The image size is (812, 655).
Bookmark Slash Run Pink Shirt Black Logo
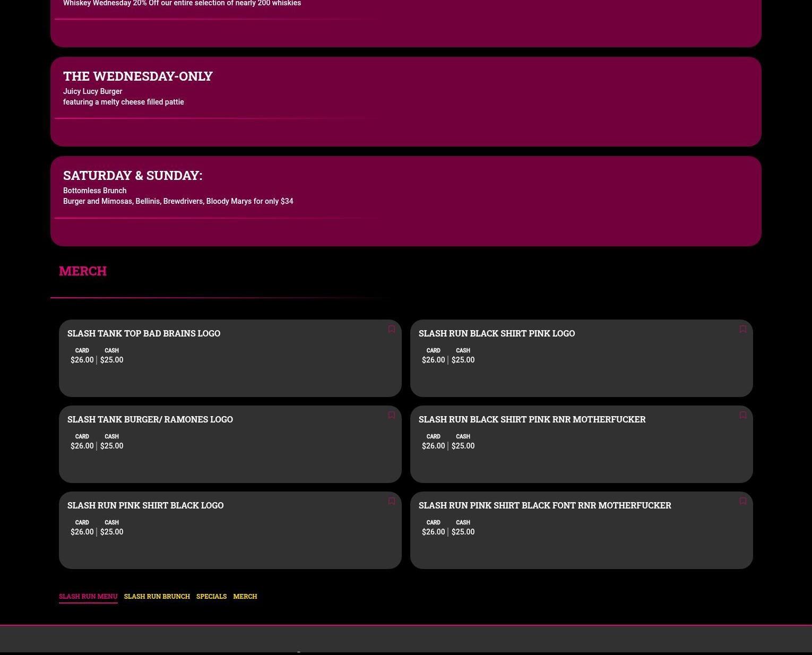pos(392,501)
